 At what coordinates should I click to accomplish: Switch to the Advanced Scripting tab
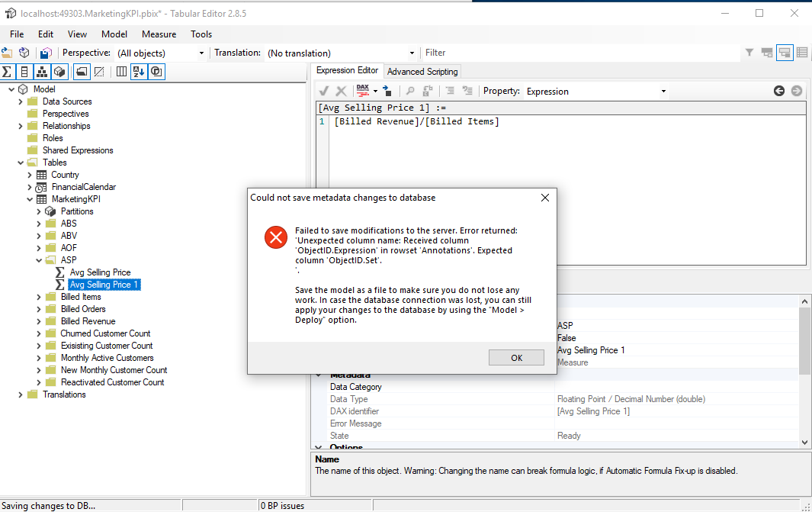(x=422, y=71)
